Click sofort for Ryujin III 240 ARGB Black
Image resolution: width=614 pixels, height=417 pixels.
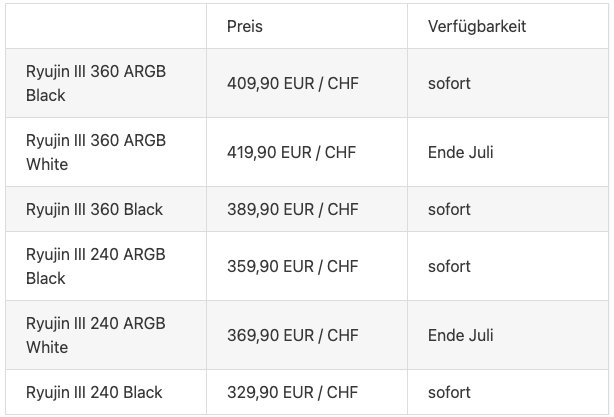pyautogui.click(x=449, y=266)
